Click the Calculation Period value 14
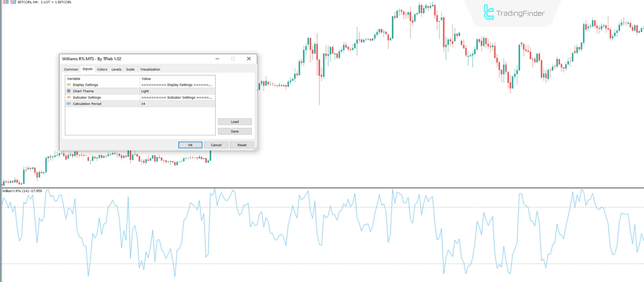This screenshot has height=282, width=644. (177, 104)
